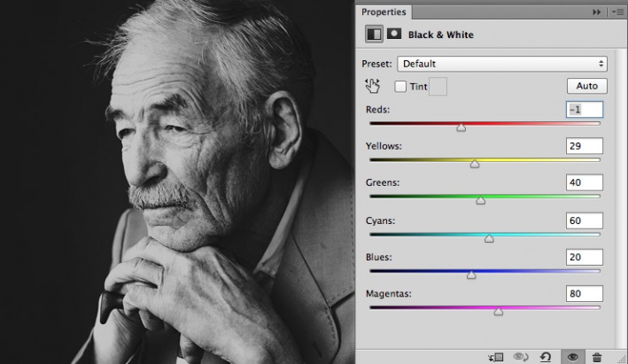
Task: Click the Blues value field
Action: (584, 256)
